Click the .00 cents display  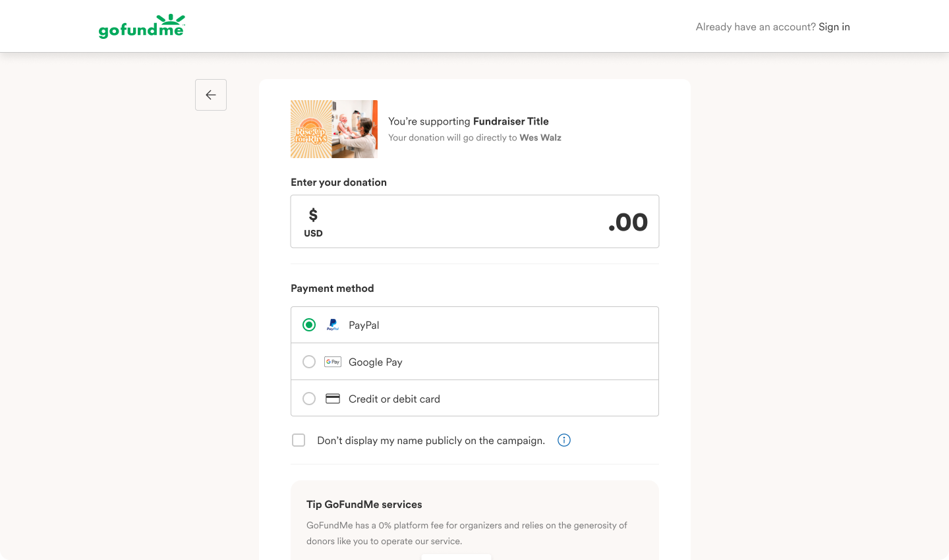pyautogui.click(x=628, y=223)
